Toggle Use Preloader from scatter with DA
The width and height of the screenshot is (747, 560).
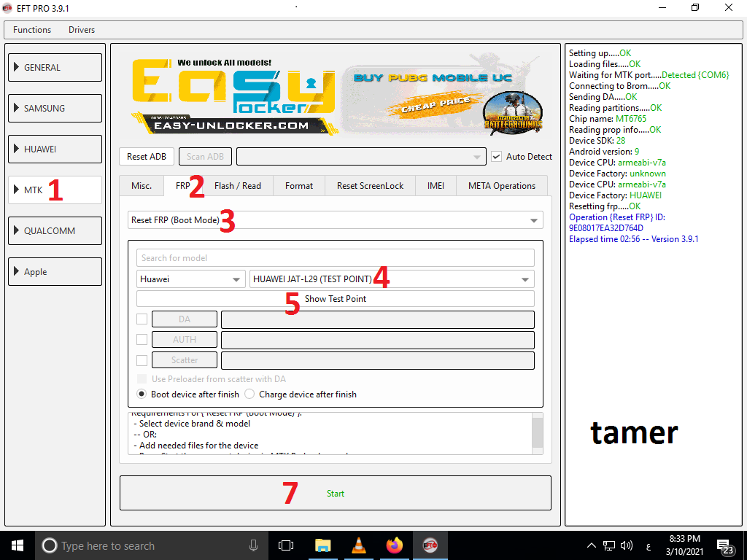click(142, 379)
